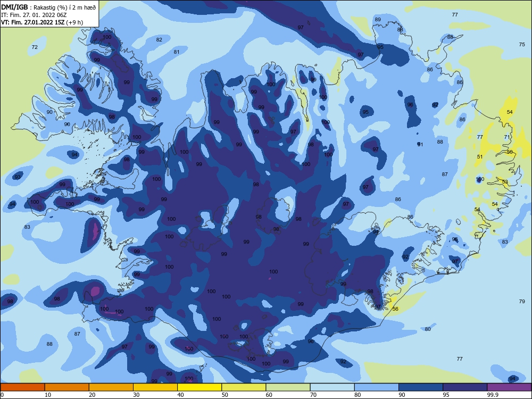
Task: Click the '99.9' legend tick label
Action: 493,395
